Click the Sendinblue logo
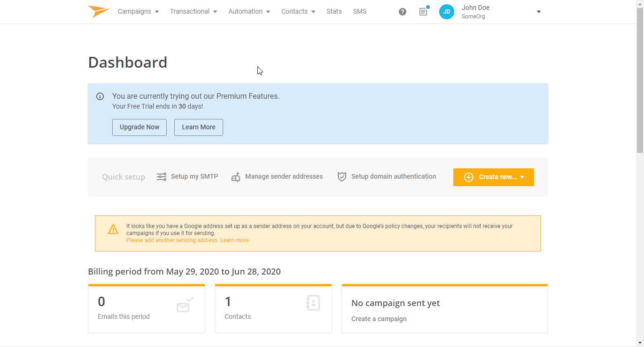 98,11
